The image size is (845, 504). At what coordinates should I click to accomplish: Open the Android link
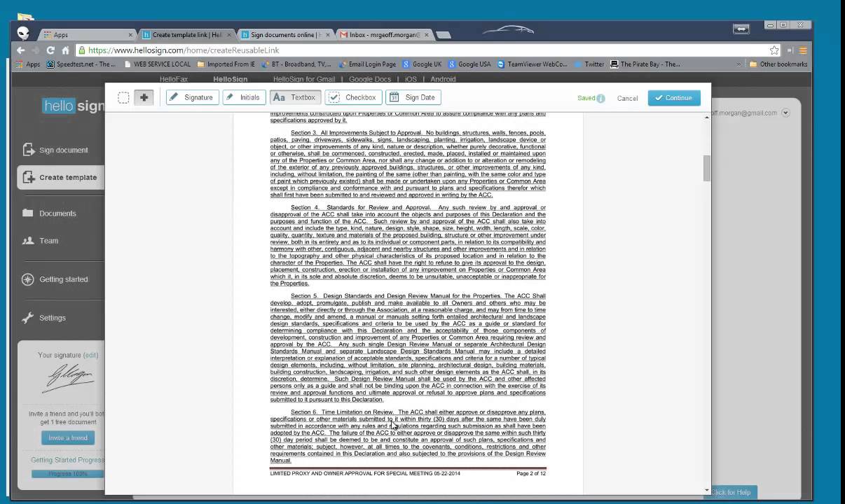(x=443, y=80)
